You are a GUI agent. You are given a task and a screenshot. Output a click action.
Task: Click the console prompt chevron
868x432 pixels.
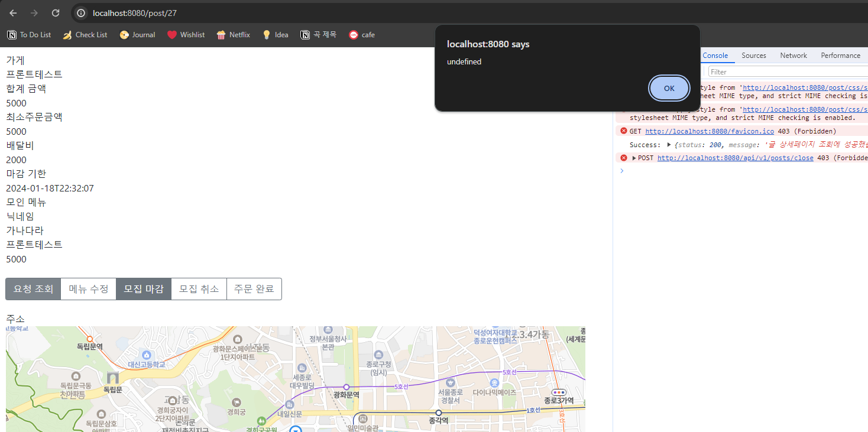click(621, 171)
